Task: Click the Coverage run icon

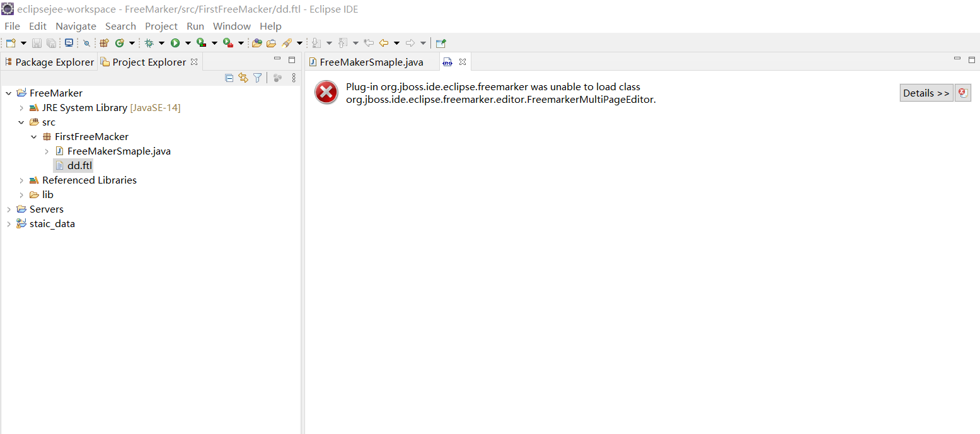Action: pyautogui.click(x=202, y=43)
